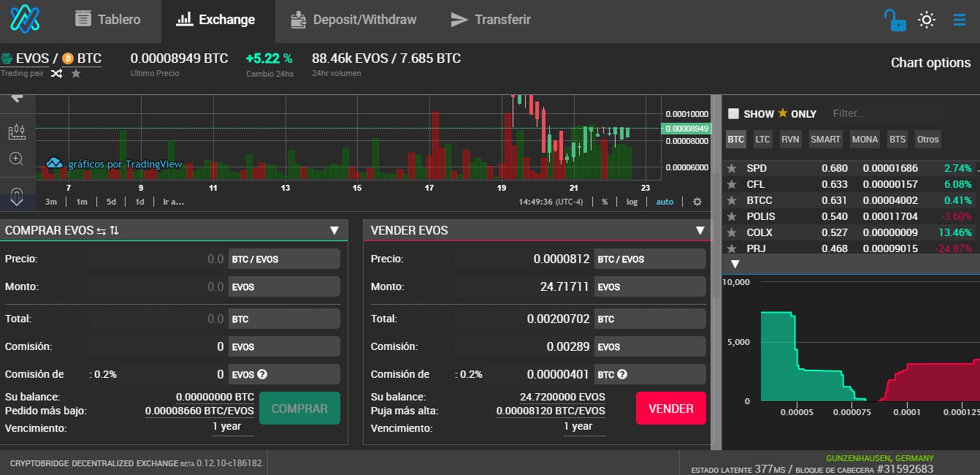The image size is (980, 475).
Task: Switch to the Exchange tab
Action: click(216, 20)
